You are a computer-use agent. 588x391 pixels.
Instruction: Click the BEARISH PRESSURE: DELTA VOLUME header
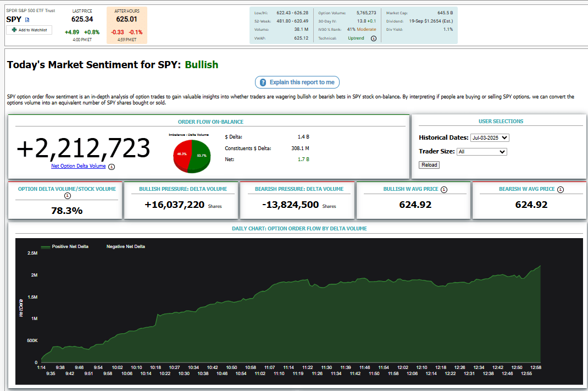(299, 189)
